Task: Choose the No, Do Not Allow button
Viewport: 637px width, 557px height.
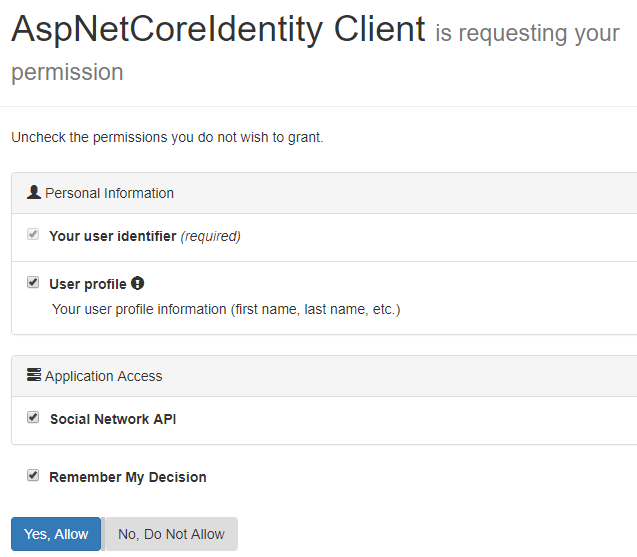Action: coord(171,534)
